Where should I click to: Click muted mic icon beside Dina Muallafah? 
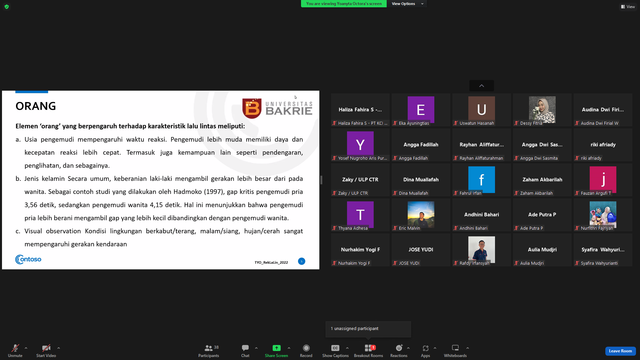(395, 193)
